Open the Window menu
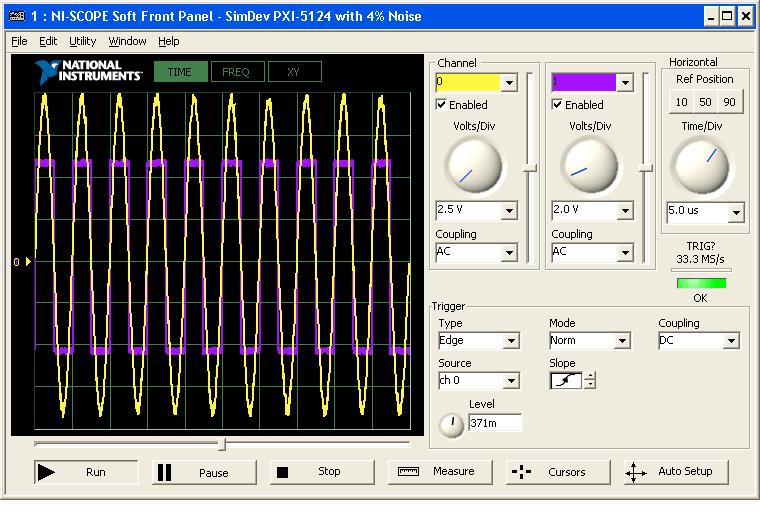This screenshot has width=760, height=512. point(127,41)
